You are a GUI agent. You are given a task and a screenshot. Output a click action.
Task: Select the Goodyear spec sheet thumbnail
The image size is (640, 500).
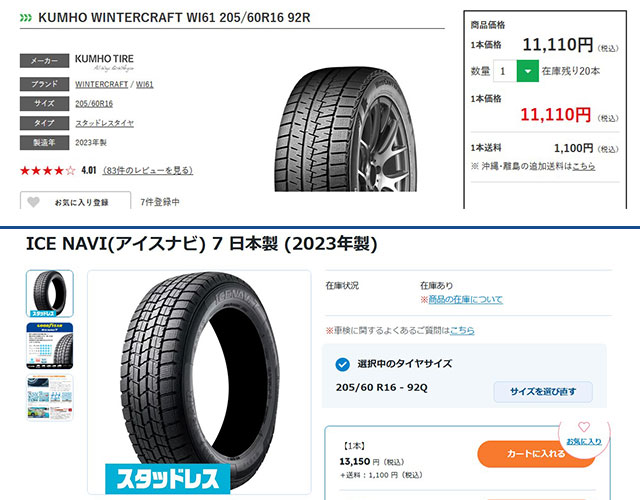tap(50, 346)
